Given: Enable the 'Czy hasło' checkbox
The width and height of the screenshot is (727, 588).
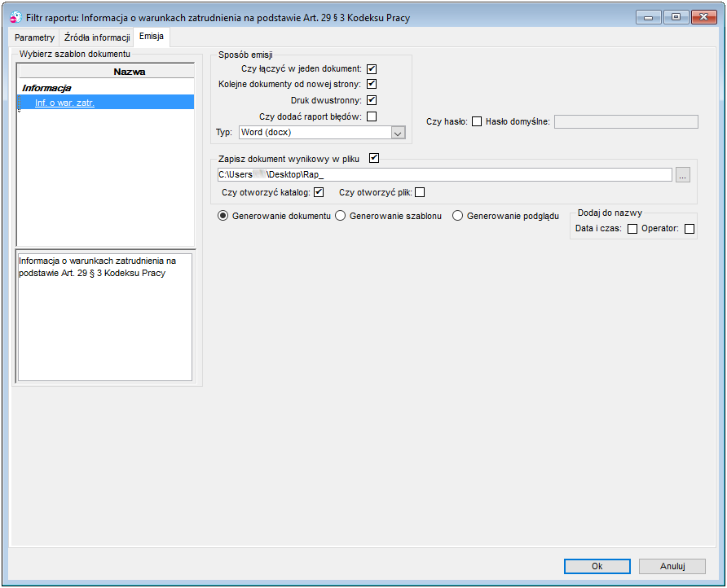Looking at the screenshot, I should 477,121.
